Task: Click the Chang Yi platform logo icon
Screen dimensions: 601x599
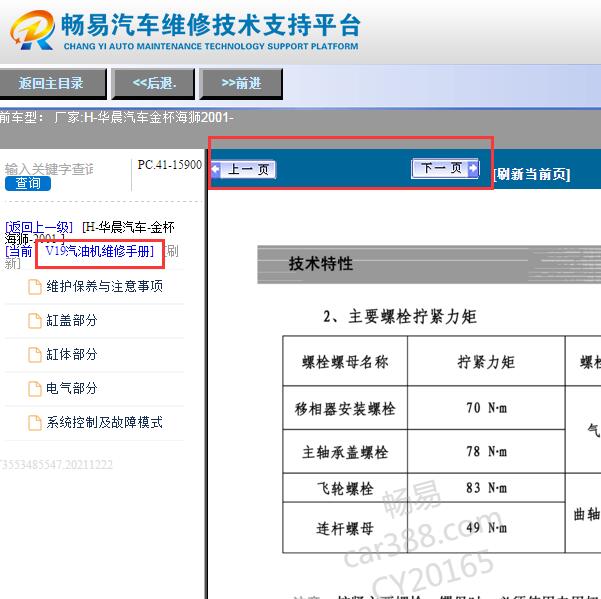Action: point(32,30)
